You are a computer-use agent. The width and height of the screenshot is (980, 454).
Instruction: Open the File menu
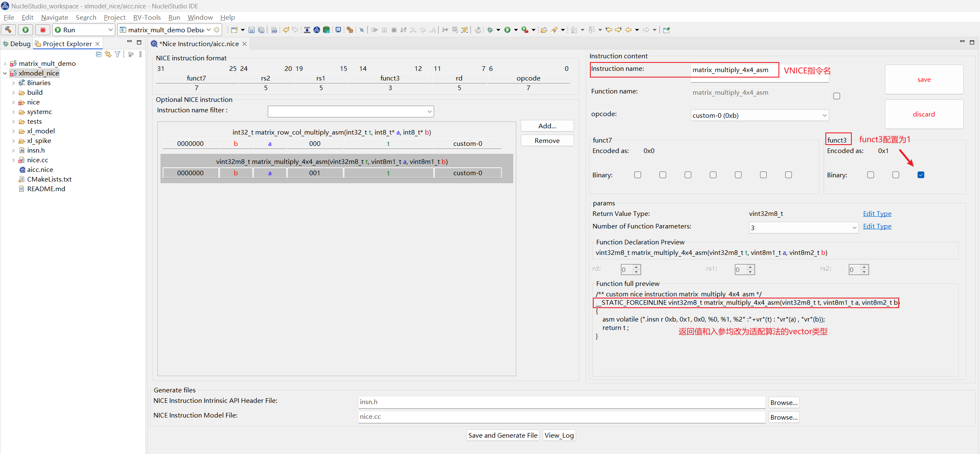click(x=9, y=17)
